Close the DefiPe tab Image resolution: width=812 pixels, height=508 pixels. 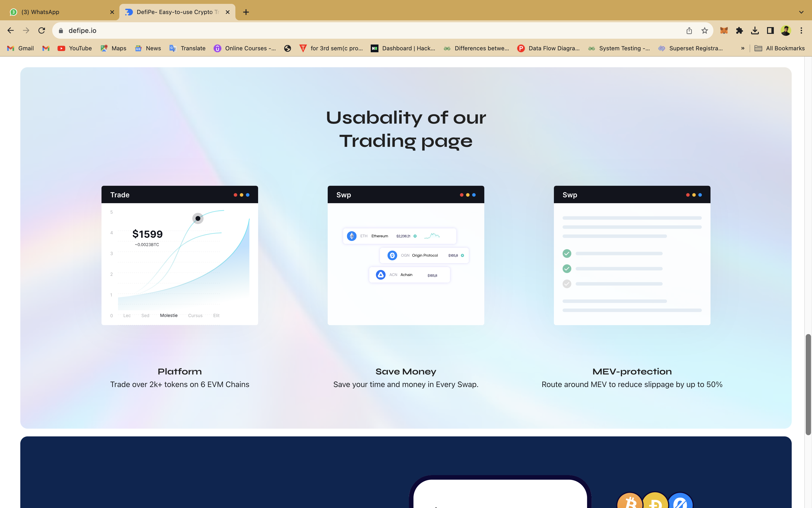[227, 12]
